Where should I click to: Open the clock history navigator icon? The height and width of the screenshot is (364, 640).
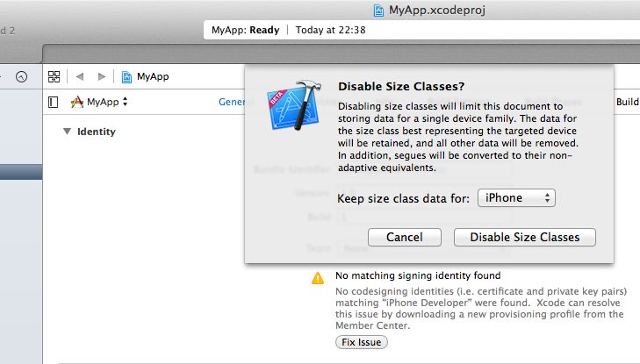coord(22,76)
